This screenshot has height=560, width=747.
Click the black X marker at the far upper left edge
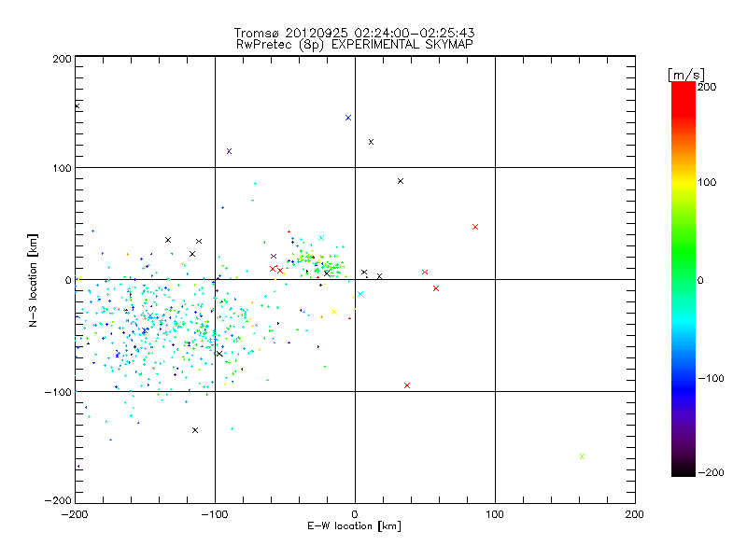78,105
